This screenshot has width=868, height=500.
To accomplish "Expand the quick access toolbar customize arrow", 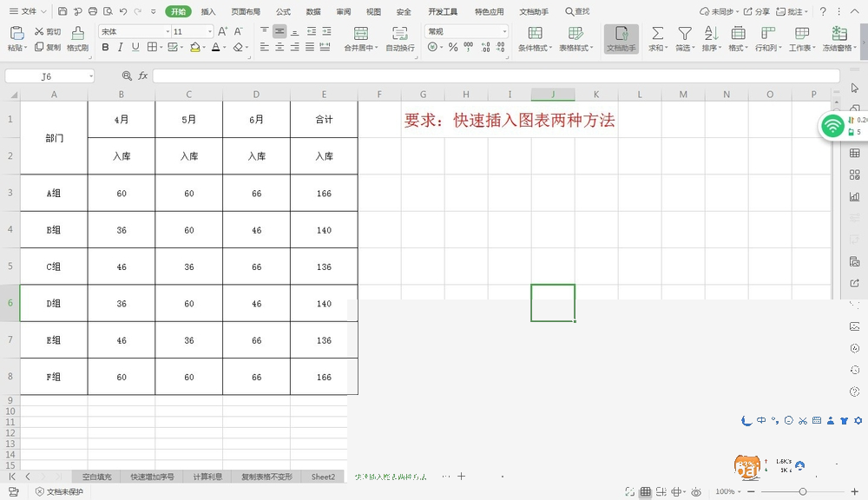I will pyautogui.click(x=154, y=11).
